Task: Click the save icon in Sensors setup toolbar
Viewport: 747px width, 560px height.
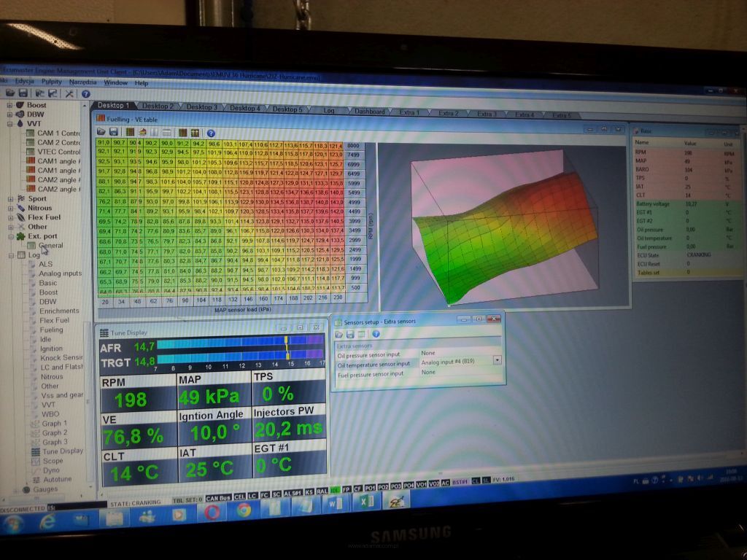Action: [352, 333]
